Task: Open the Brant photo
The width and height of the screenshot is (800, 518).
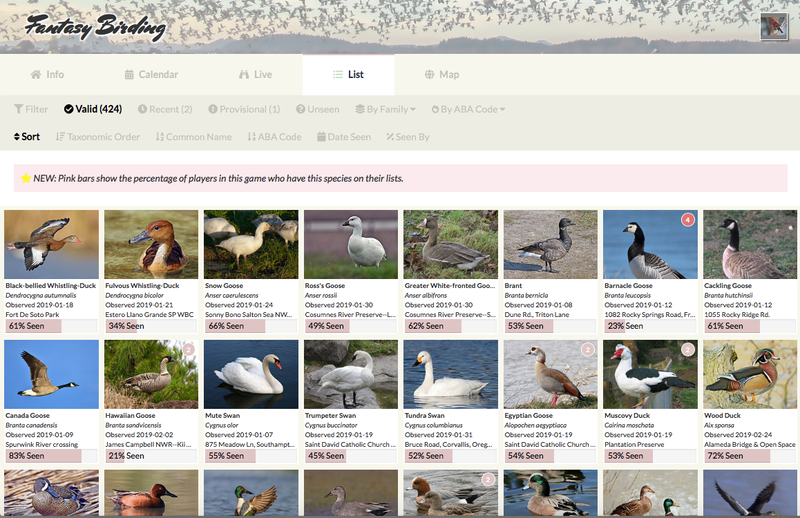Action: click(x=551, y=244)
